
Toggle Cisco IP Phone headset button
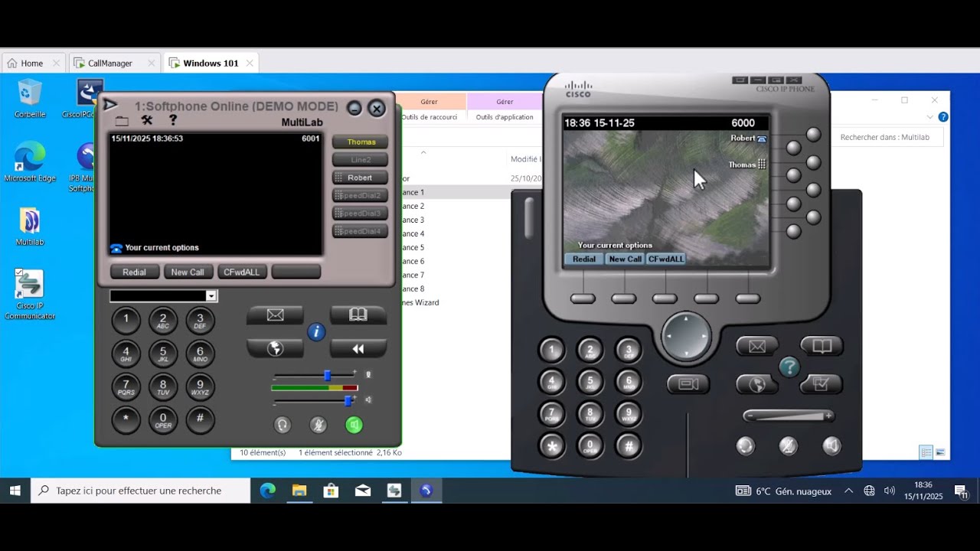click(x=745, y=445)
